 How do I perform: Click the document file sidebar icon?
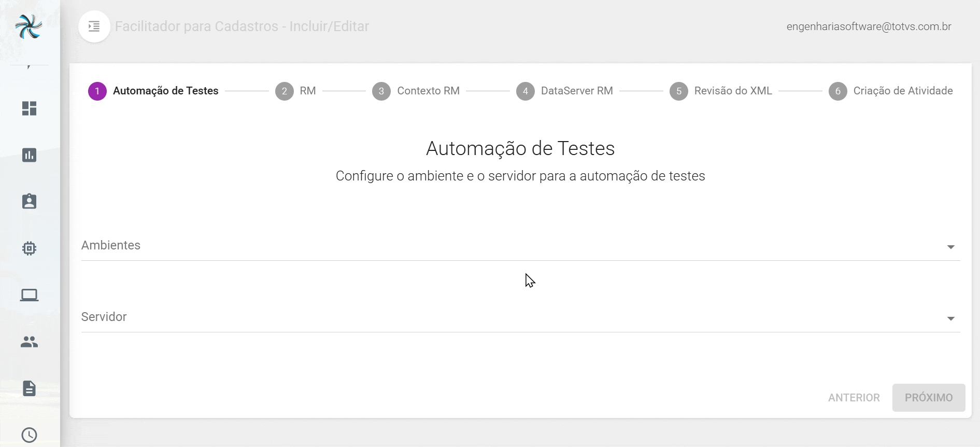[29, 388]
